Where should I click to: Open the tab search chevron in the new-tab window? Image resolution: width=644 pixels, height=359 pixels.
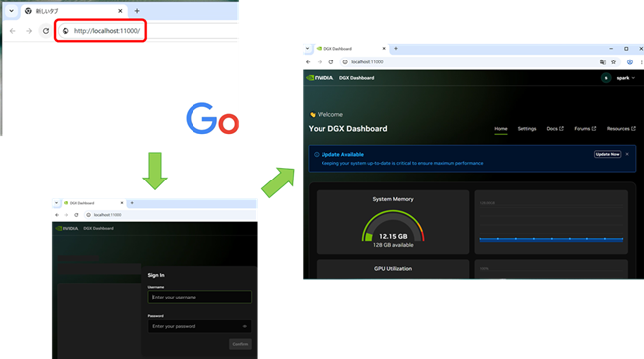point(12,11)
